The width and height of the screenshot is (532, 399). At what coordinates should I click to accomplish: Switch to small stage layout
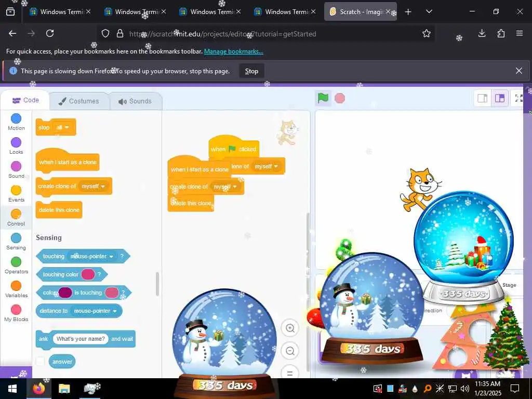tap(482, 98)
